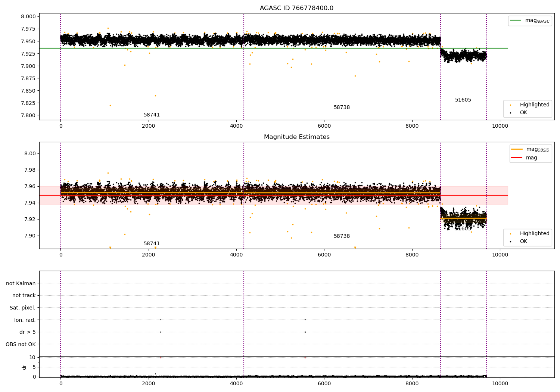Click the dr axis tick label 10
560x392 pixels.
click(x=32, y=357)
